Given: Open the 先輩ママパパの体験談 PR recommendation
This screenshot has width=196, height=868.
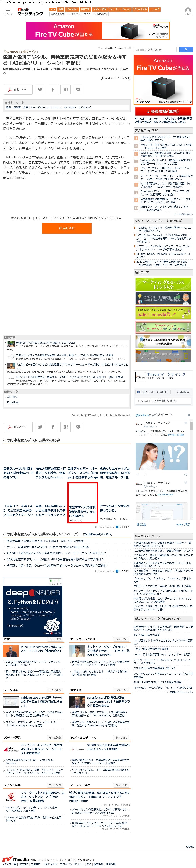Looking at the screenshot, I should click(82, 502).
